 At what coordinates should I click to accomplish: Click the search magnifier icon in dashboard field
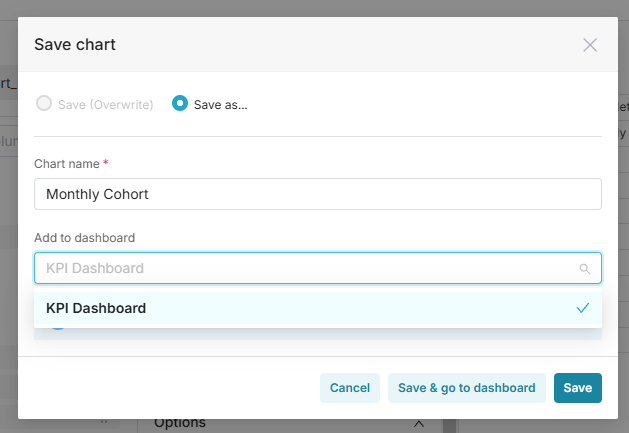pyautogui.click(x=584, y=268)
